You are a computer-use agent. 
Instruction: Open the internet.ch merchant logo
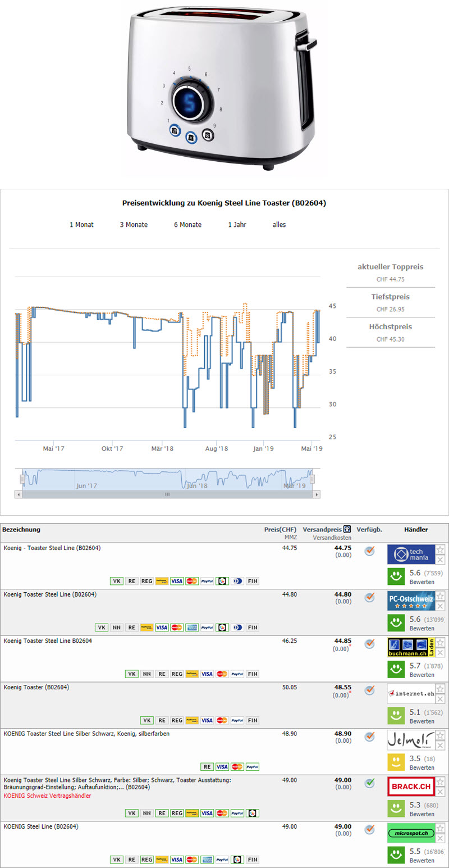(x=411, y=693)
